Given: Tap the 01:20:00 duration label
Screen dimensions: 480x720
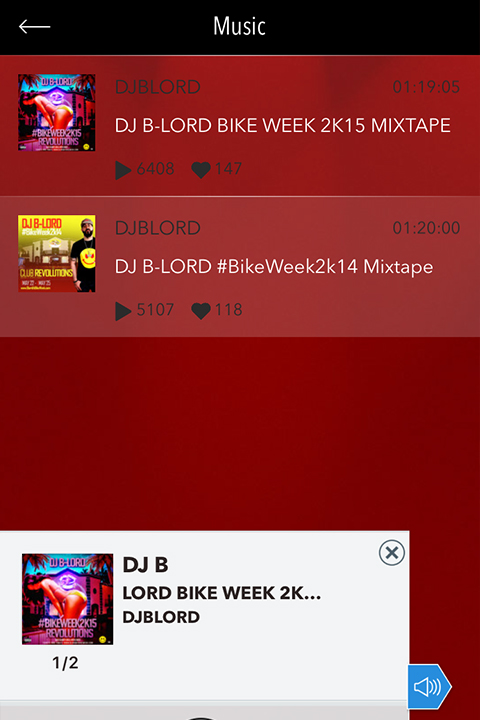Looking at the screenshot, I should (x=426, y=228).
